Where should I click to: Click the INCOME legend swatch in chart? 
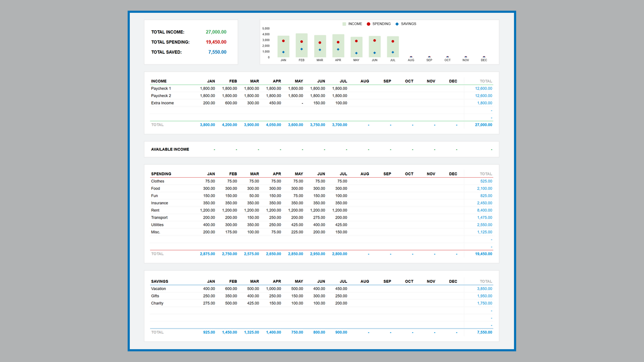pos(344,24)
